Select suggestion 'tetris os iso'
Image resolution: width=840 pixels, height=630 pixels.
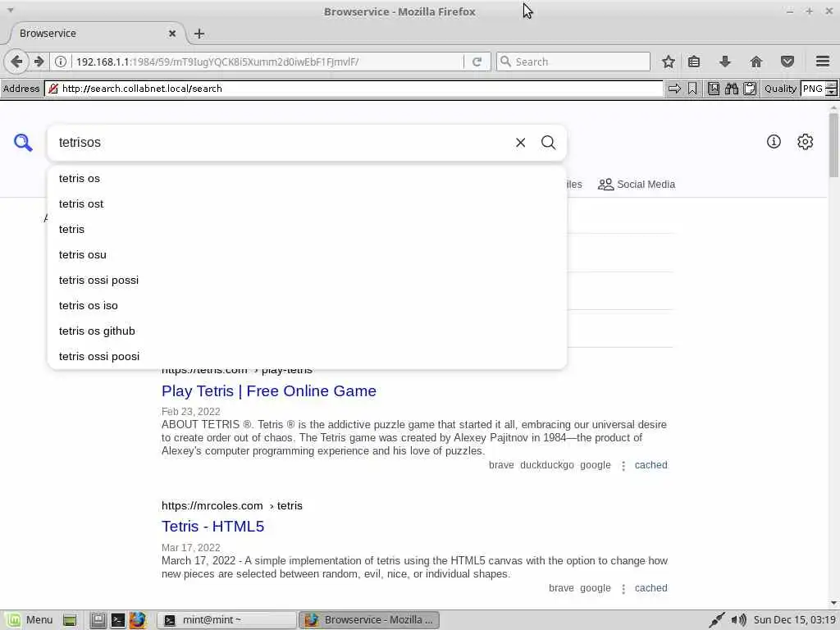(x=307, y=305)
